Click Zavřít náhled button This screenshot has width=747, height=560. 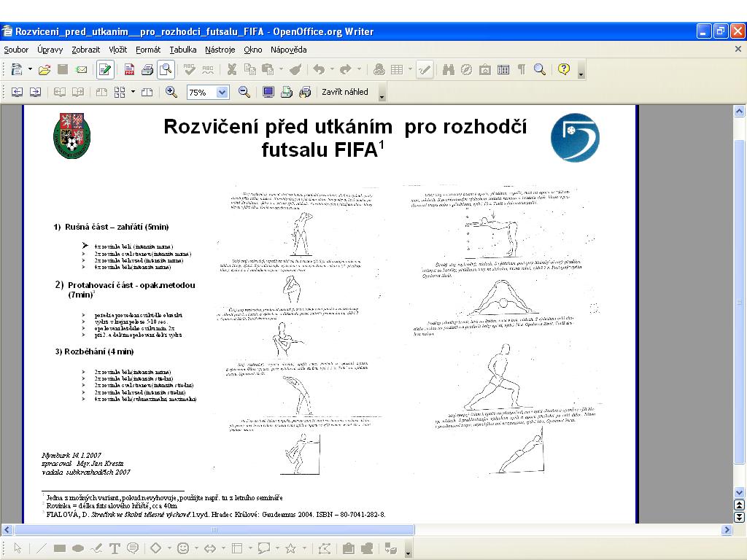pyautogui.click(x=344, y=92)
